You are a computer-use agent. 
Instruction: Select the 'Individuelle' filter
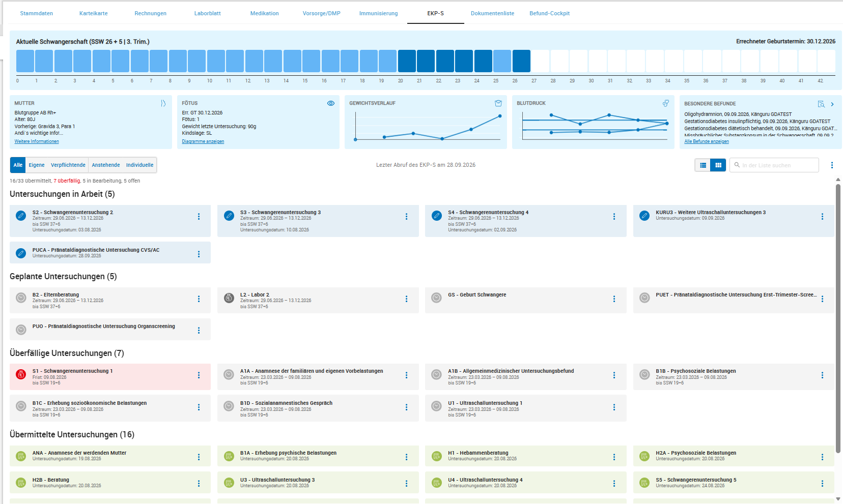coord(140,165)
